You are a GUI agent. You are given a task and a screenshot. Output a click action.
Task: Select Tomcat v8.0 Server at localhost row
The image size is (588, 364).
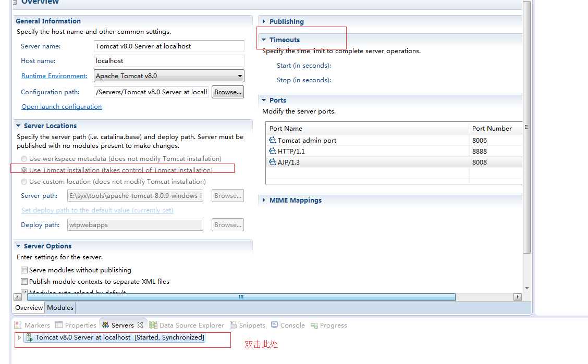tap(115, 337)
